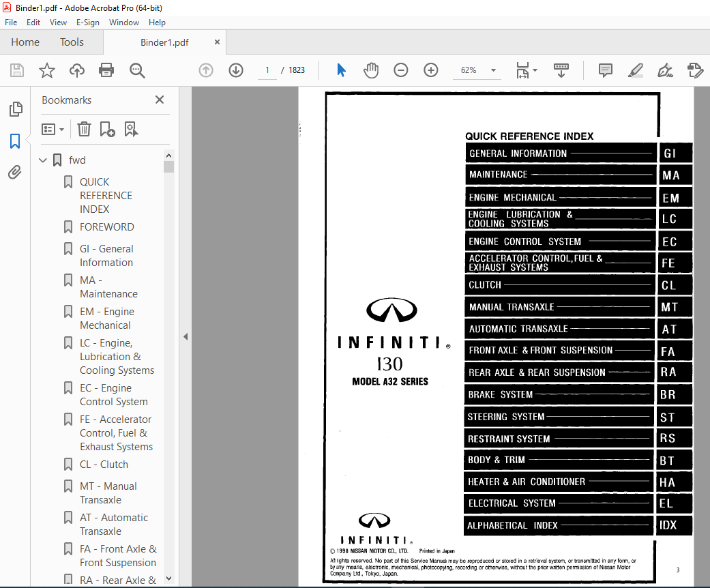Click the page number input field
Image resolution: width=710 pixels, height=588 pixels.
[x=267, y=70]
